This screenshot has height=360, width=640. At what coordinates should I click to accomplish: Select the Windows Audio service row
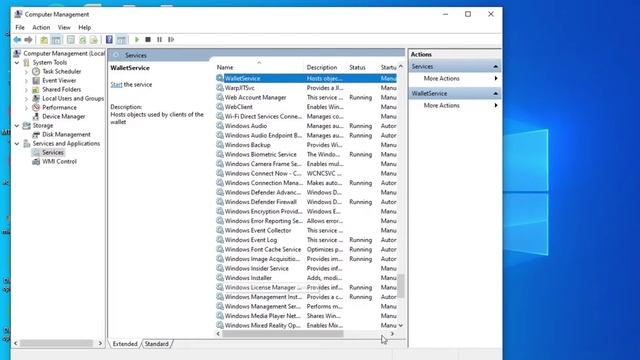tap(306, 126)
